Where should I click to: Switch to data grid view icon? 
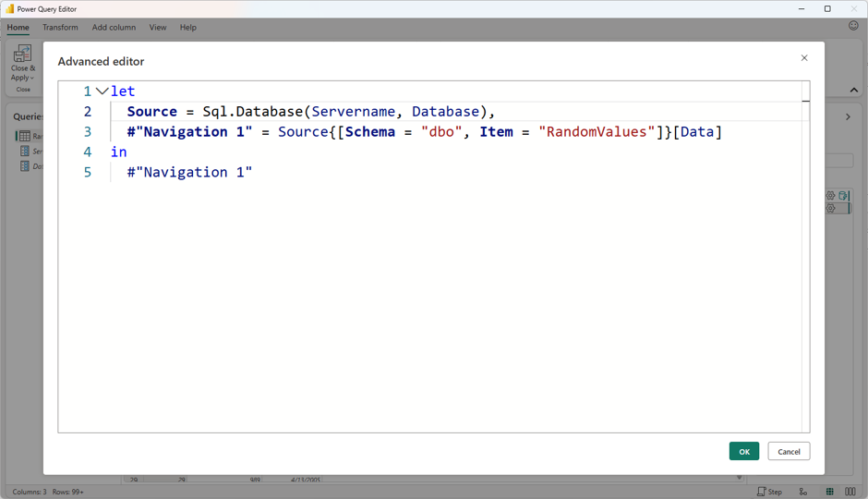tap(829, 492)
